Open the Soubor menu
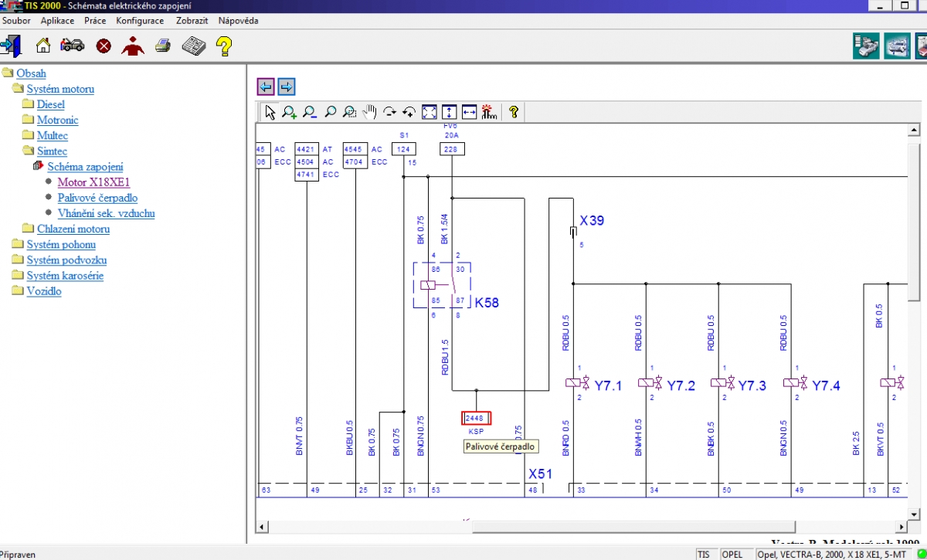The width and height of the screenshot is (927, 560). tap(16, 21)
